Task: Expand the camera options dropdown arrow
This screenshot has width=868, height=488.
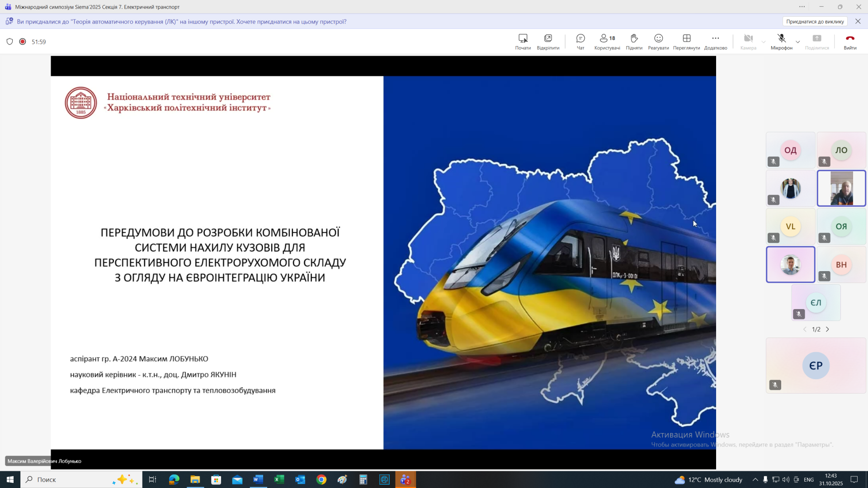Action: coord(764,42)
